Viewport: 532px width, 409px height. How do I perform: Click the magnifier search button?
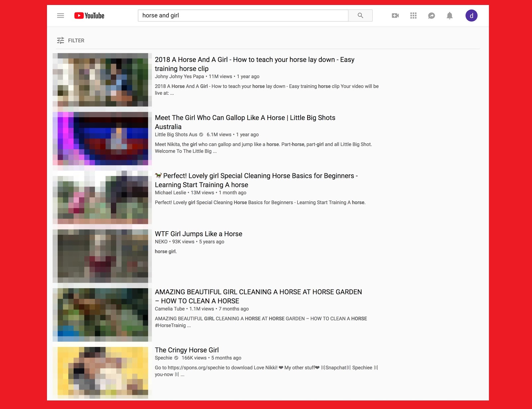[360, 16]
